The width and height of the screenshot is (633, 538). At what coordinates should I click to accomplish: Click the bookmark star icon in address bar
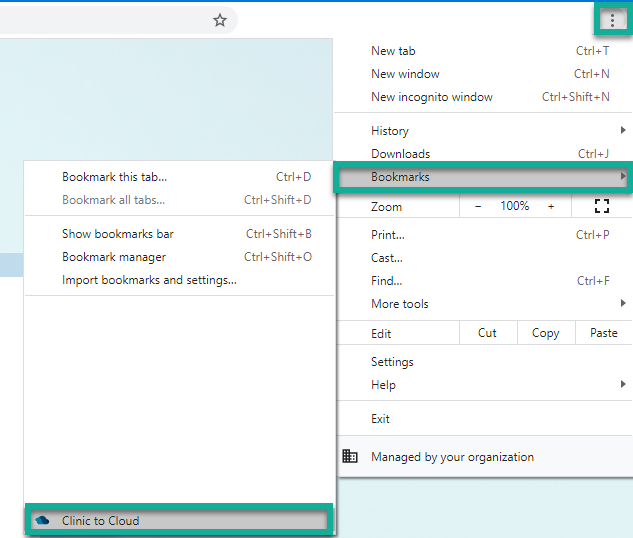[x=220, y=20]
